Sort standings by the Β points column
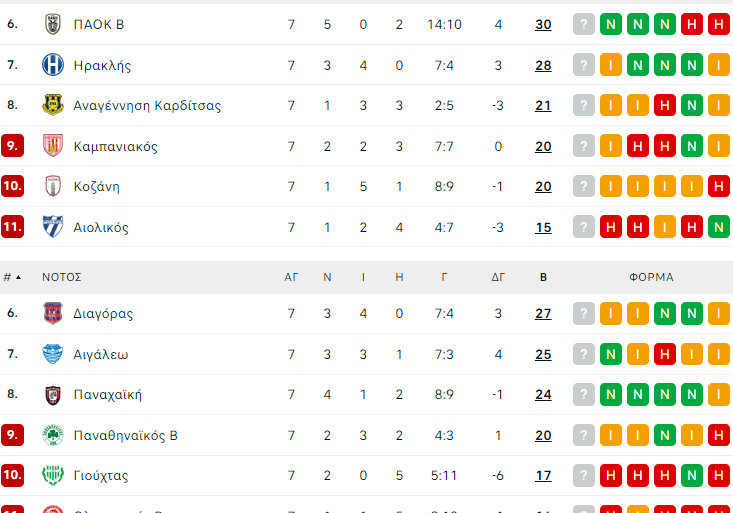Viewport: 733px width, 513px height. pyautogui.click(x=543, y=277)
